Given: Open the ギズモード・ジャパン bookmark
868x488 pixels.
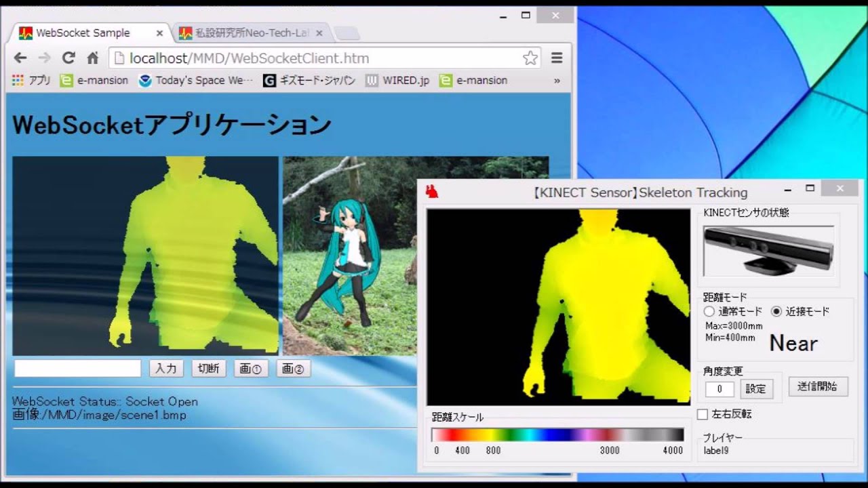Looking at the screenshot, I should [x=309, y=80].
